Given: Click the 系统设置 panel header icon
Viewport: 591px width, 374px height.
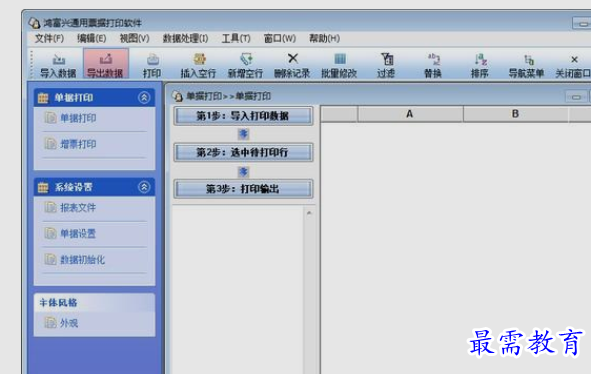Looking at the screenshot, I should tap(43, 187).
